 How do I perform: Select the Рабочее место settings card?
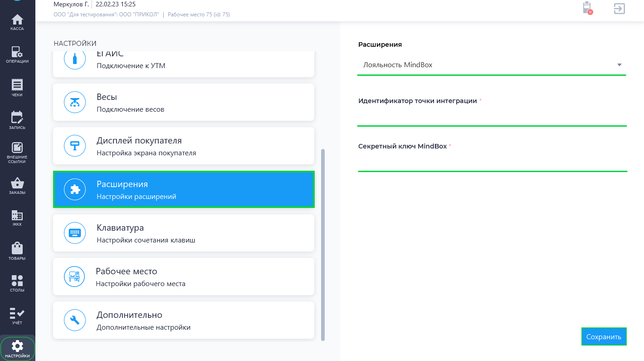click(x=184, y=277)
